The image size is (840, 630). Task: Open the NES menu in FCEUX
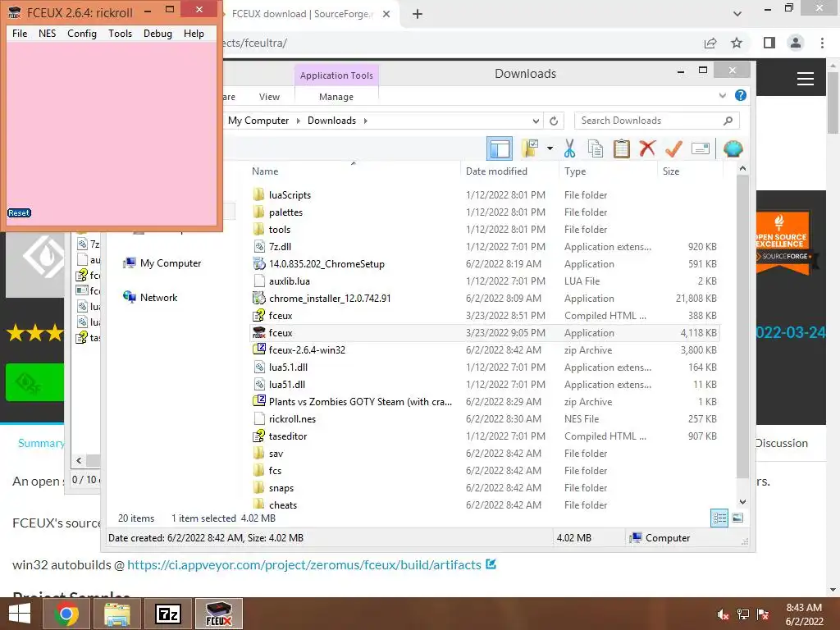[x=47, y=33]
